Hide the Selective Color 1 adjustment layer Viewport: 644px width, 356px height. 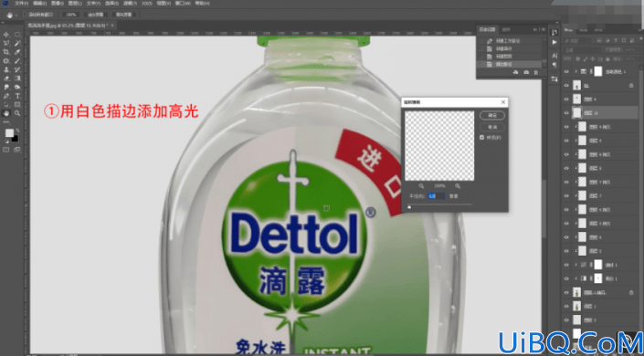tap(566, 71)
